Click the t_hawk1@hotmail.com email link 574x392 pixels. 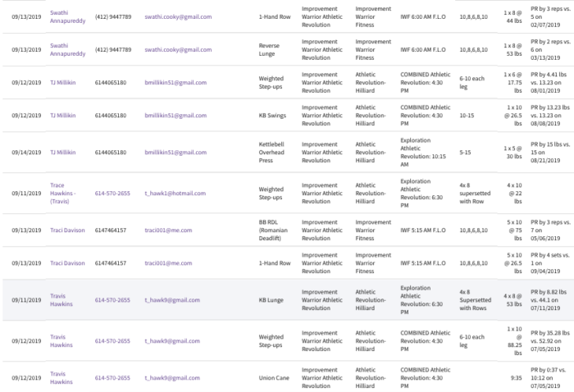tap(175, 194)
